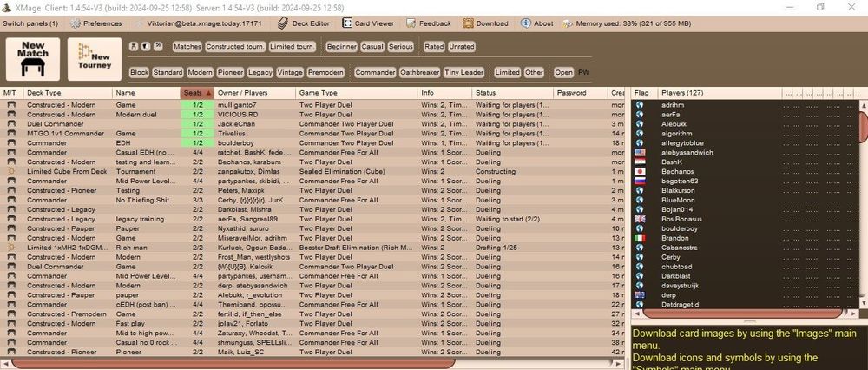Image resolution: width=868 pixels, height=370 pixels.
Task: Open the About info icon
Action: pyautogui.click(x=525, y=23)
